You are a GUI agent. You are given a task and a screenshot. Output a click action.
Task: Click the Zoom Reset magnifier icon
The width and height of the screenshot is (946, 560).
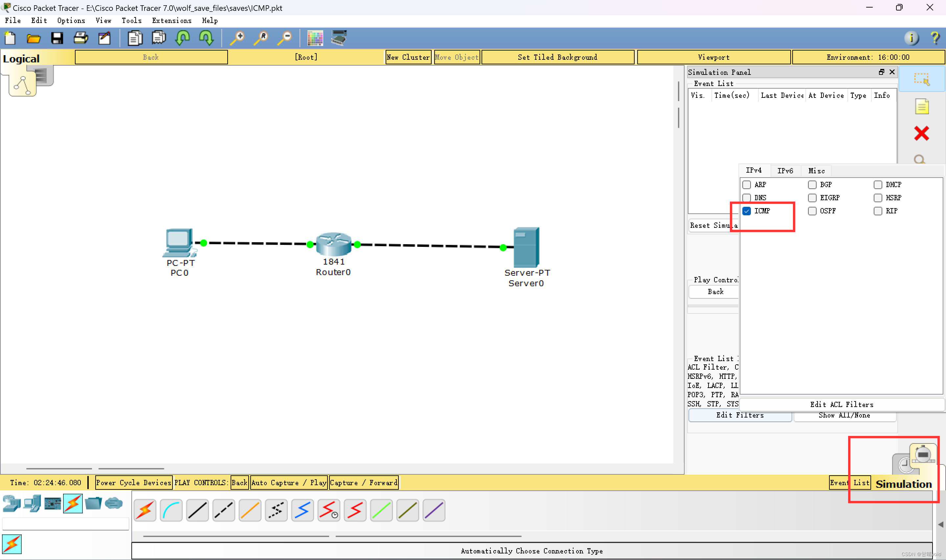(261, 38)
